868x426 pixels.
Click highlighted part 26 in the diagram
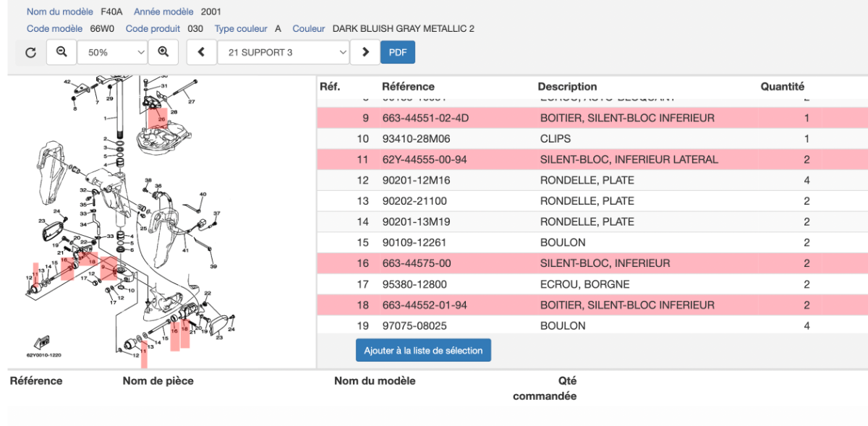click(x=157, y=119)
